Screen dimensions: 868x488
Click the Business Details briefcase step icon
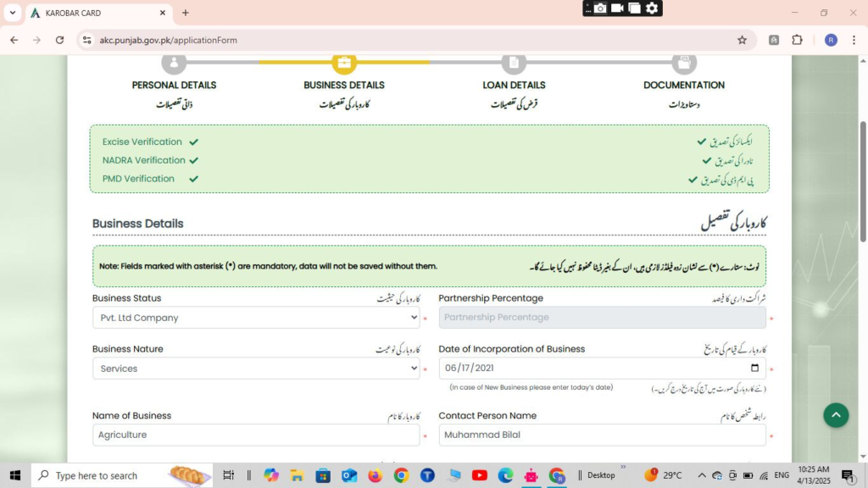[x=344, y=63]
